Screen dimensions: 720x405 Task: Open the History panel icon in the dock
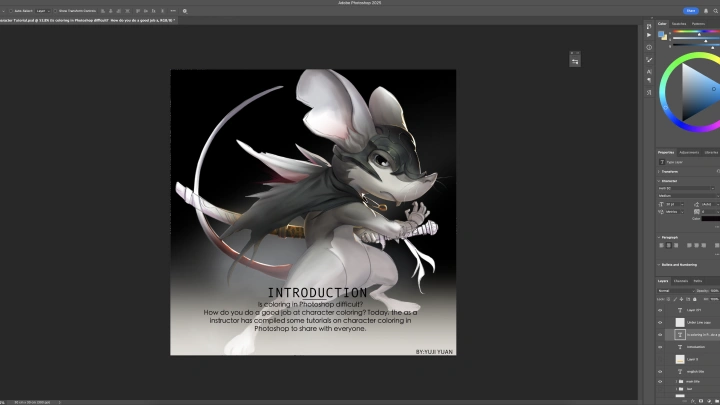649,27
